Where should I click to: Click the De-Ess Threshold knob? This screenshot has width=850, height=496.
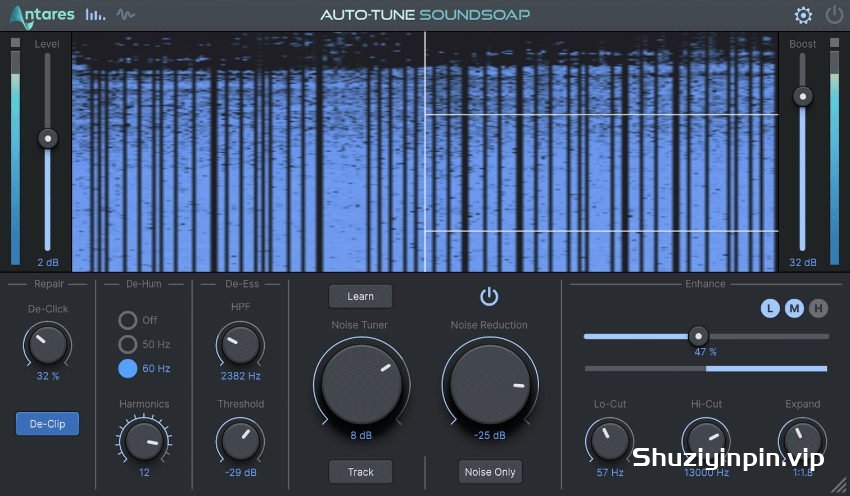point(240,440)
